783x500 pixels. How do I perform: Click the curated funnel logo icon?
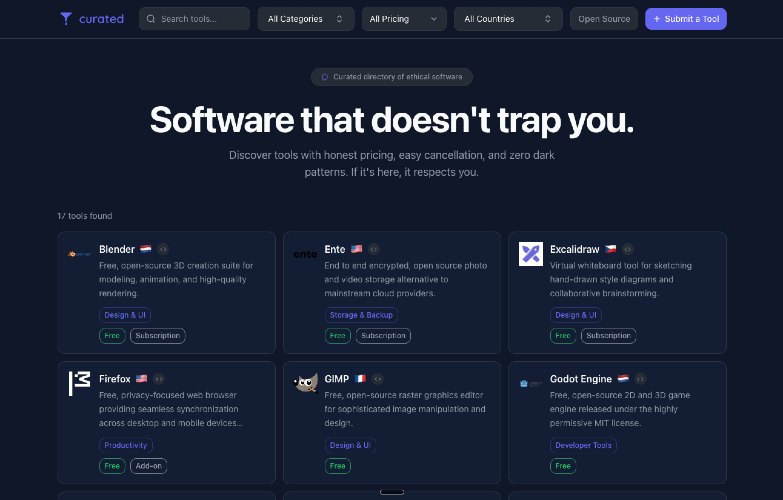click(x=66, y=18)
